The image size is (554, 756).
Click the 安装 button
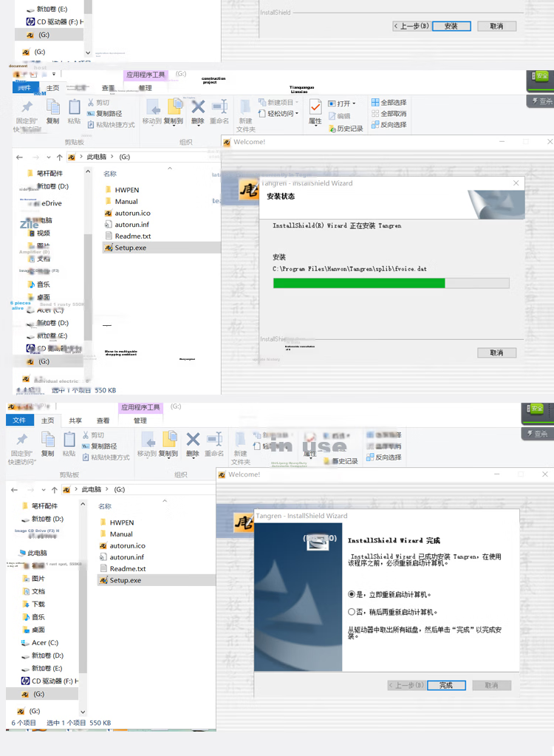pos(451,26)
